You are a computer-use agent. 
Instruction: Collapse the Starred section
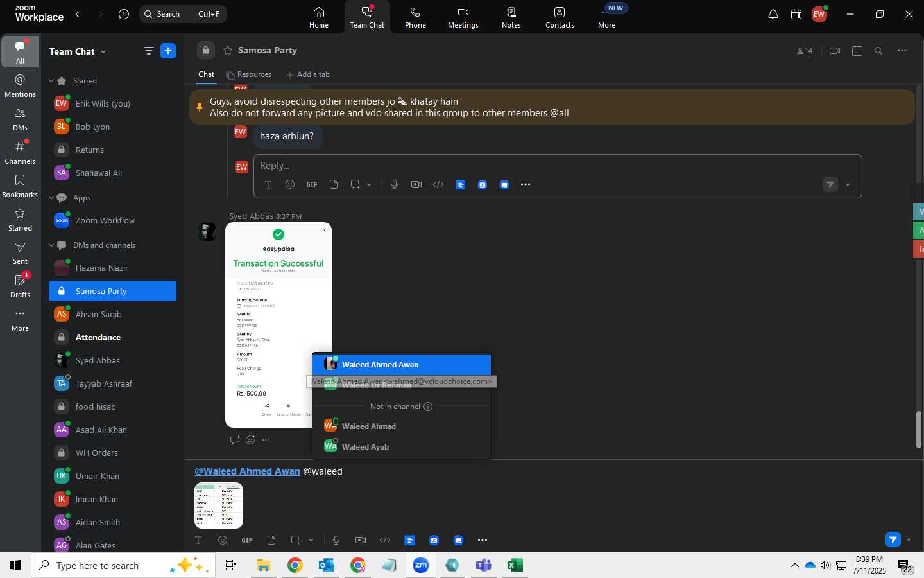click(51, 81)
